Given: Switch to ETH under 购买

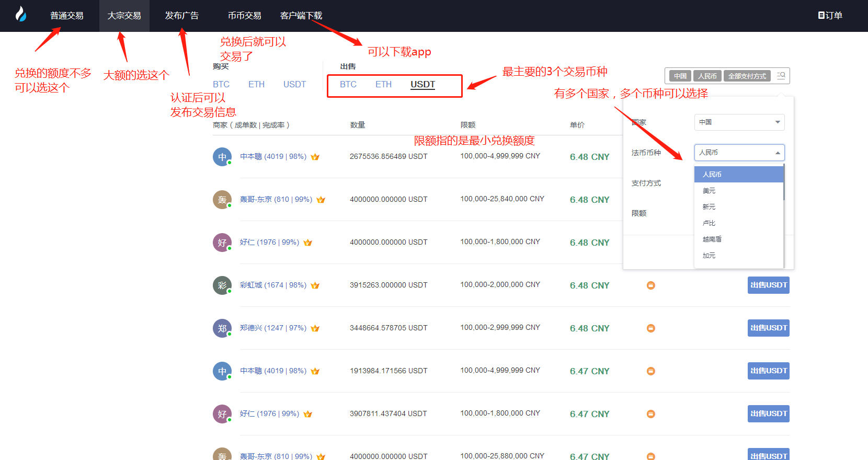Looking at the screenshot, I should click(256, 84).
